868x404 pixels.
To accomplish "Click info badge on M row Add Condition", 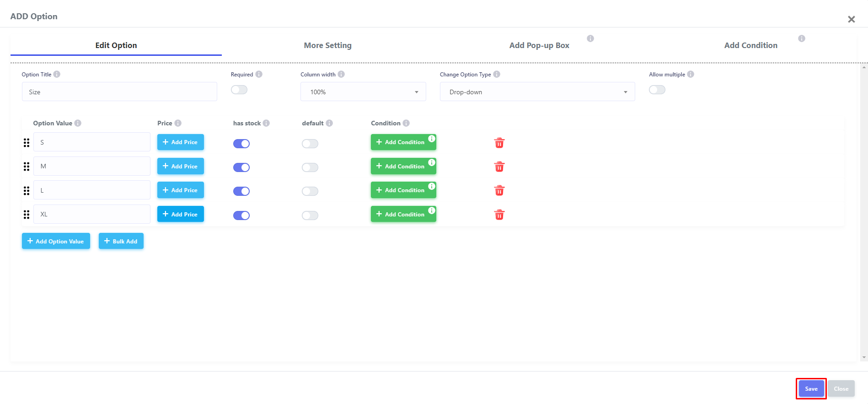I will coord(432,162).
